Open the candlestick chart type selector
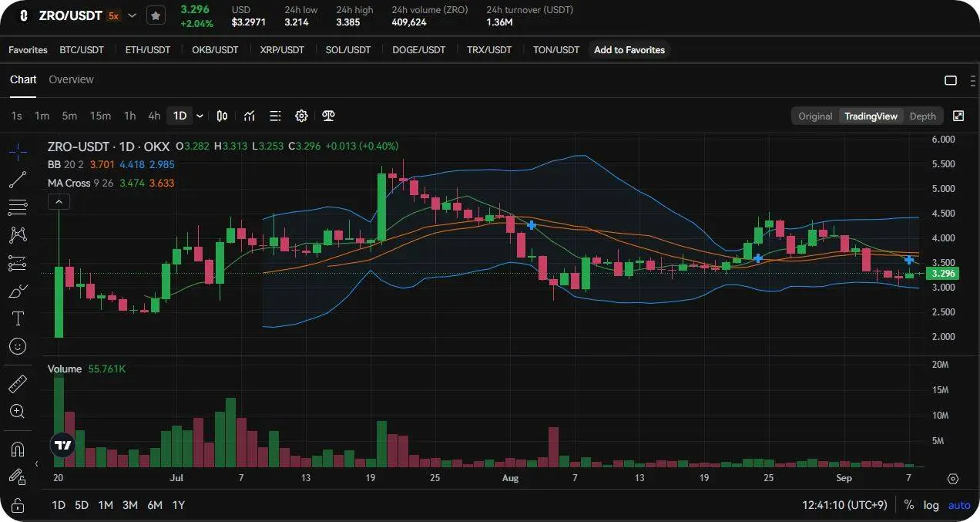The image size is (980, 522). [222, 116]
